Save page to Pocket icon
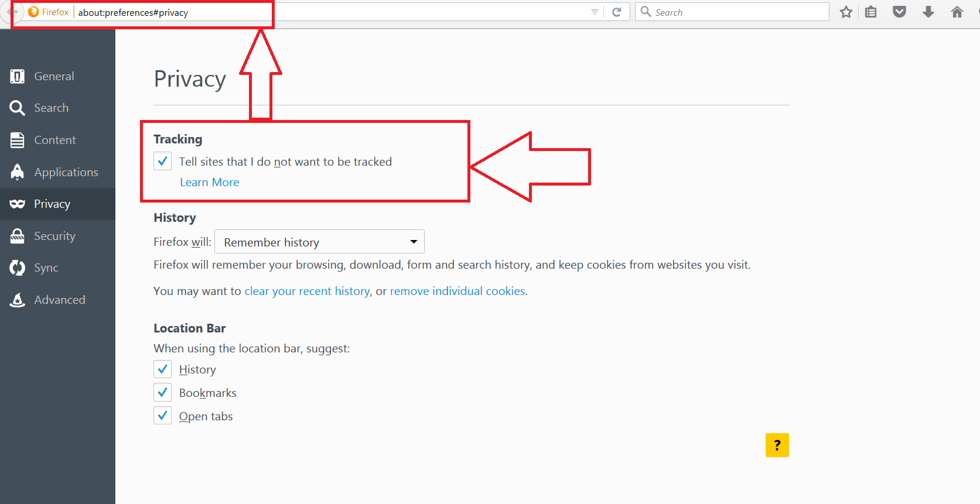Image resolution: width=980 pixels, height=504 pixels. click(x=899, y=12)
